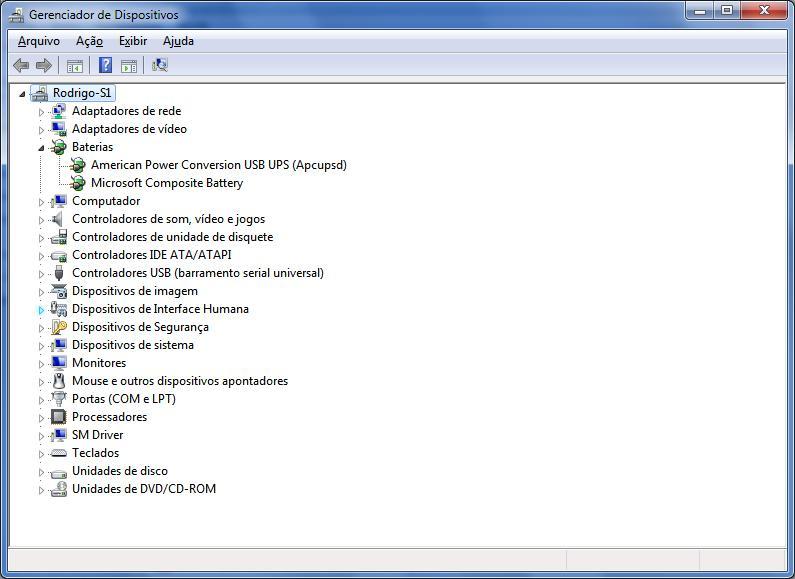The image size is (795, 579).
Task: Expand the Monitores category
Action: pos(41,364)
